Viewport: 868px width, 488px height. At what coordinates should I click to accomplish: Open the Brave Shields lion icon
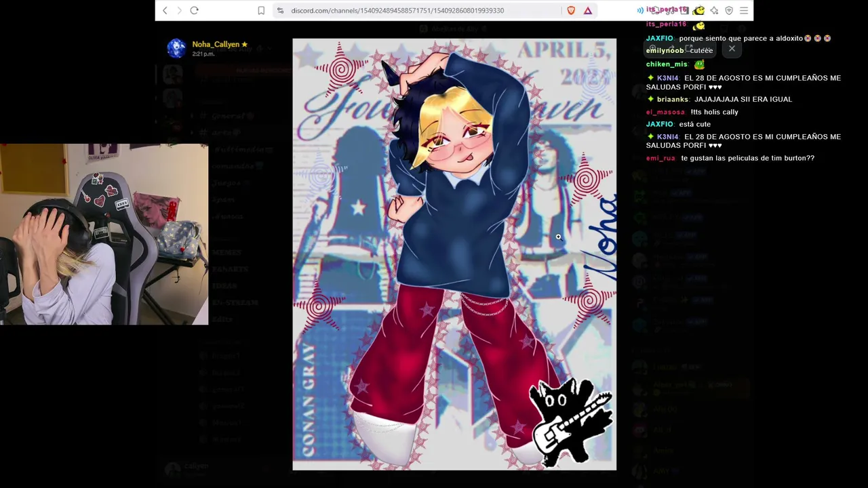tap(571, 10)
